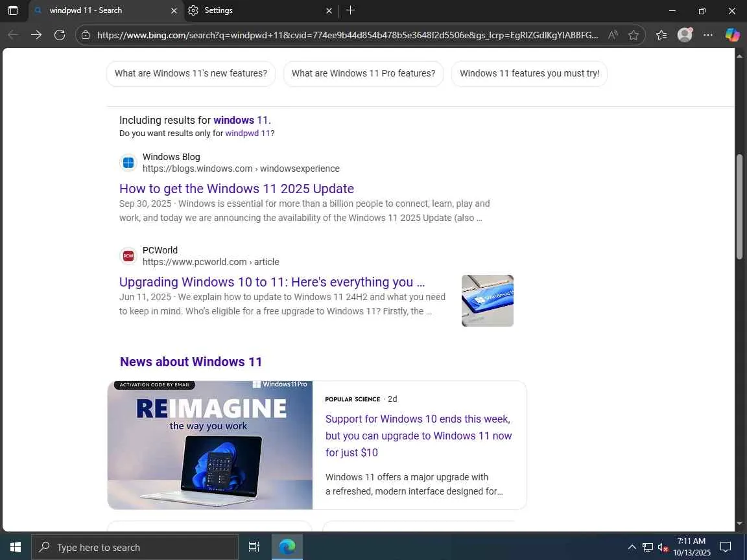Select the windpwd 11 - Search tab
747x560 pixels.
(x=105, y=10)
